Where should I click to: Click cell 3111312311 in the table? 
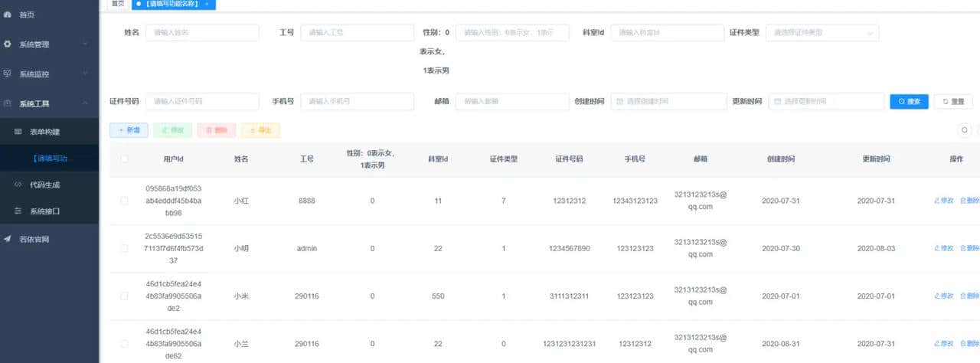pyautogui.click(x=569, y=296)
